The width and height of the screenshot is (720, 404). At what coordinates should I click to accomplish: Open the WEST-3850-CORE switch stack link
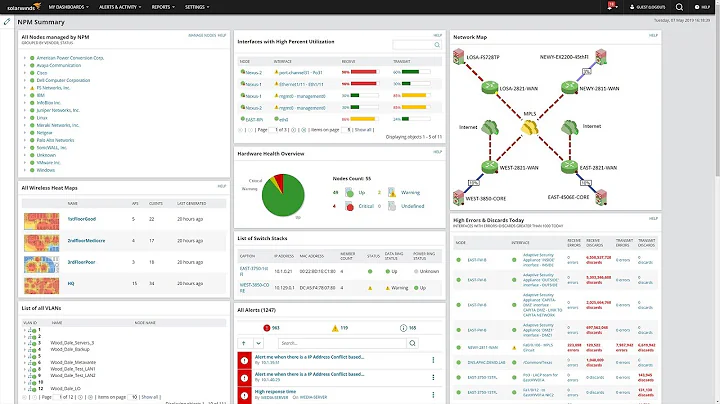(254, 288)
